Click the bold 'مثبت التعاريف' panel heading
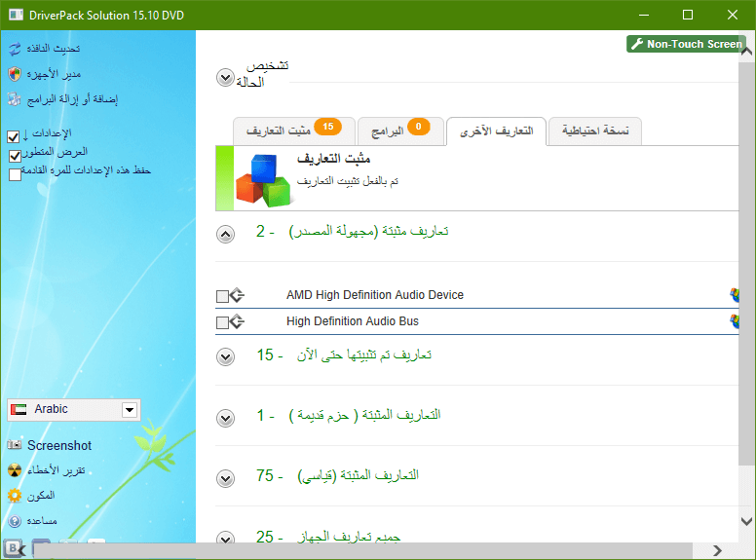 [333, 159]
